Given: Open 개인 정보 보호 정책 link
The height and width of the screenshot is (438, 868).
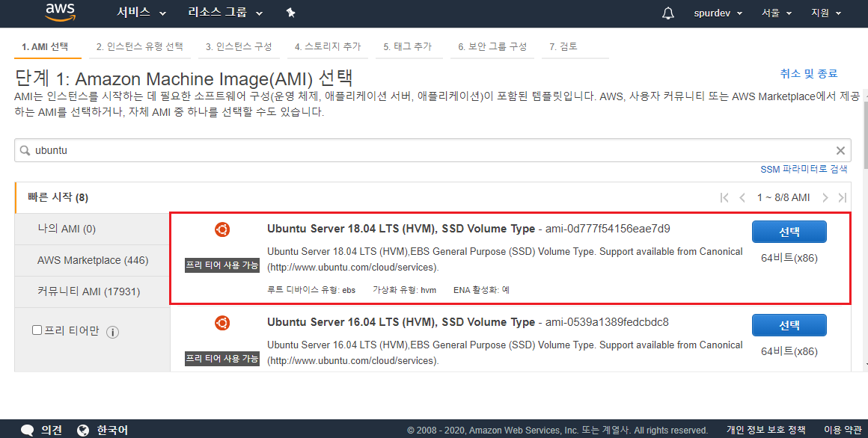Looking at the screenshot, I should coord(765,431).
